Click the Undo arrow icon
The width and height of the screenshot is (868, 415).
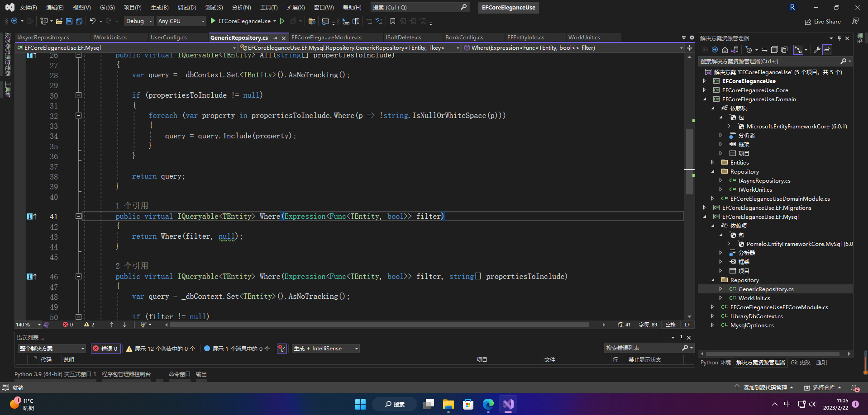(x=93, y=21)
